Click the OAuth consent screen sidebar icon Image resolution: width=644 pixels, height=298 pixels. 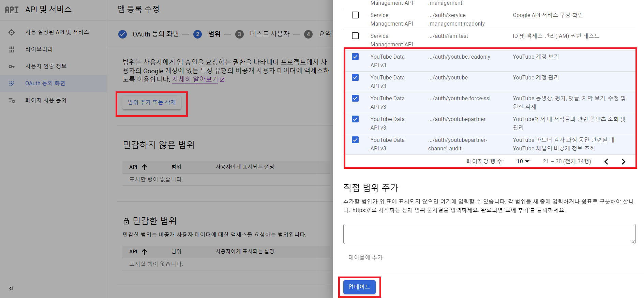12,83
